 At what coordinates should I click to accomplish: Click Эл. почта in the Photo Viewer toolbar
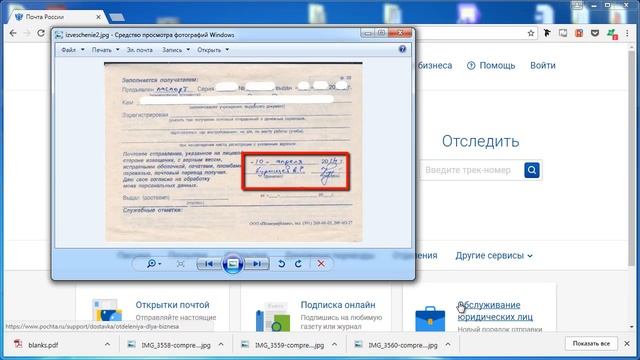140,50
